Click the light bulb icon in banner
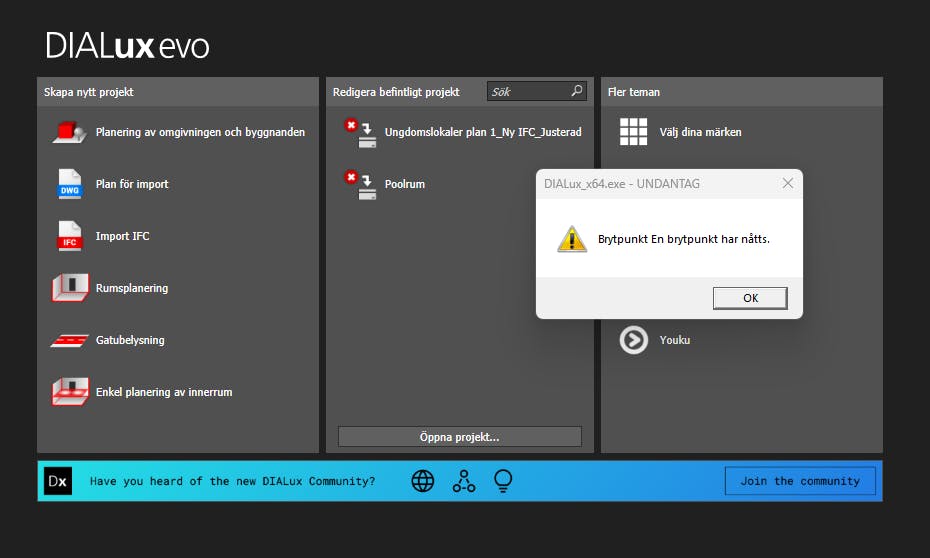This screenshot has width=930, height=558. tap(503, 481)
